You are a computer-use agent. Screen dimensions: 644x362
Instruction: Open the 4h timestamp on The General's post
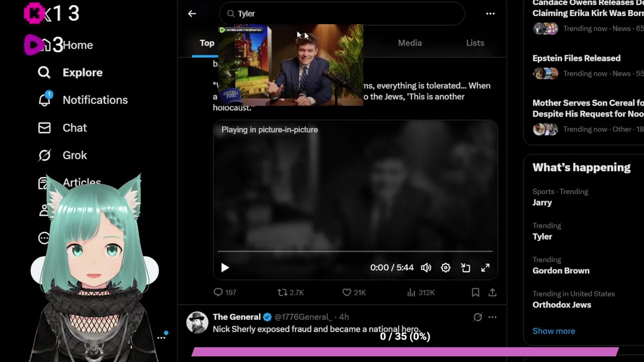[x=344, y=317]
